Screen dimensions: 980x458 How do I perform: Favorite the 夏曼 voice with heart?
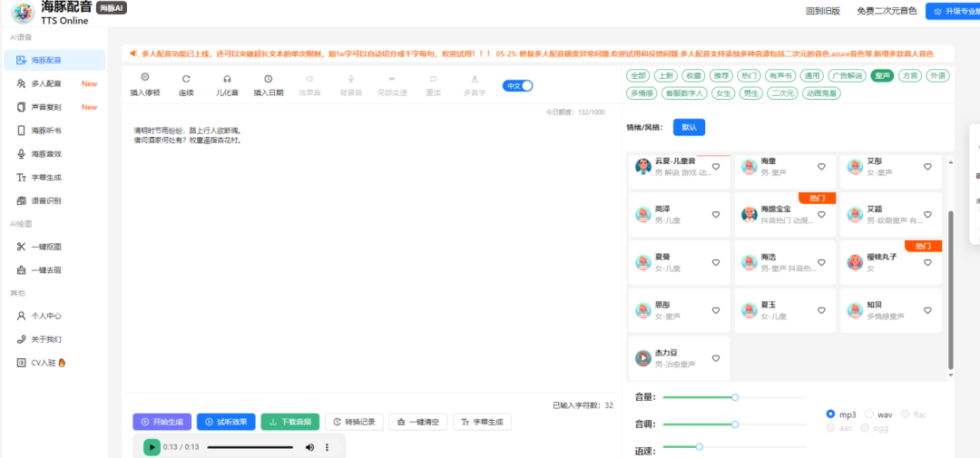pyautogui.click(x=716, y=262)
